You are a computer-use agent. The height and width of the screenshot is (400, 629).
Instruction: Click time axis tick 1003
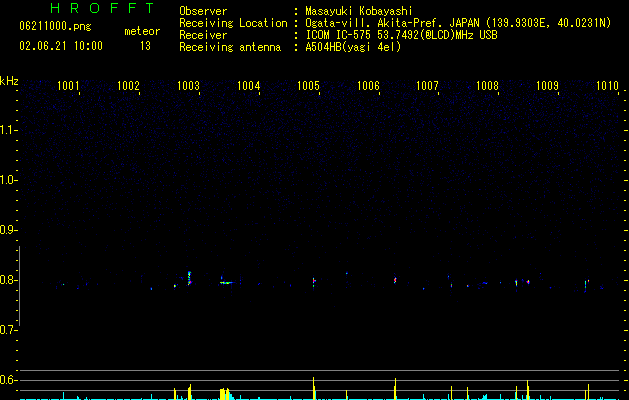[188, 86]
